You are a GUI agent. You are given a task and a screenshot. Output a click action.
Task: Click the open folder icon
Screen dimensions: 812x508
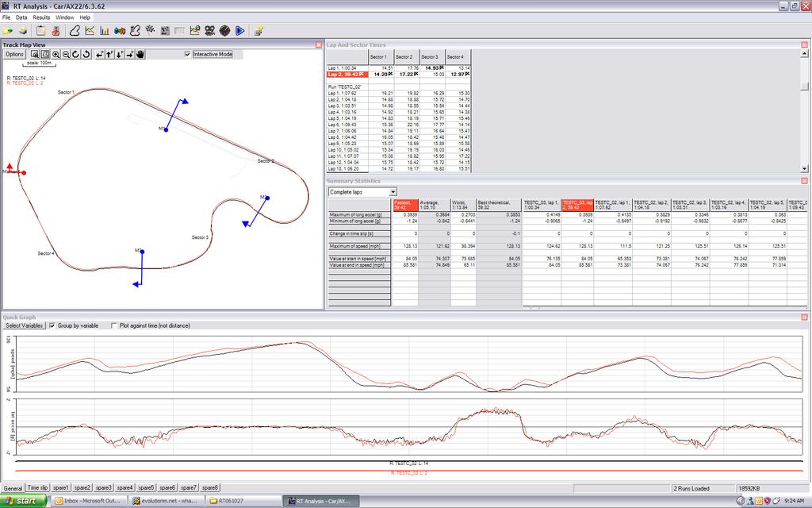(7, 31)
